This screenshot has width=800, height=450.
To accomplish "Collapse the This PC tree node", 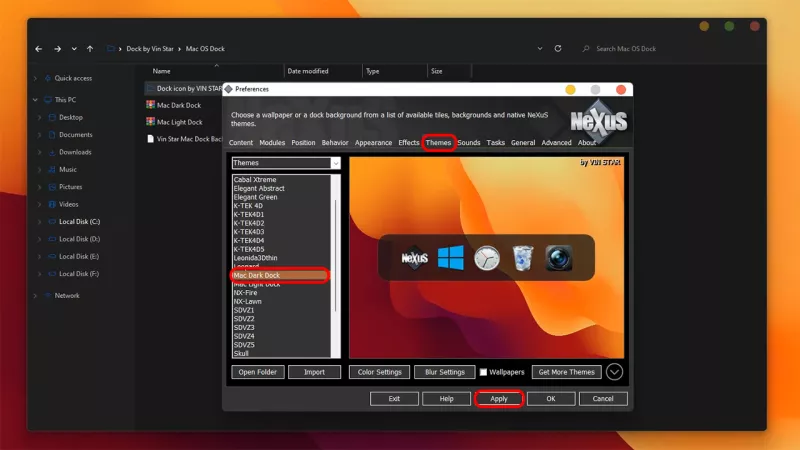I will (35, 99).
